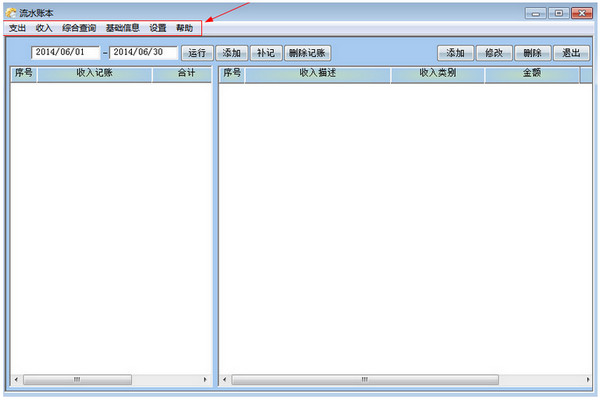Minimize the 流水账本 window
This screenshot has height=400, width=600.
tap(535, 13)
